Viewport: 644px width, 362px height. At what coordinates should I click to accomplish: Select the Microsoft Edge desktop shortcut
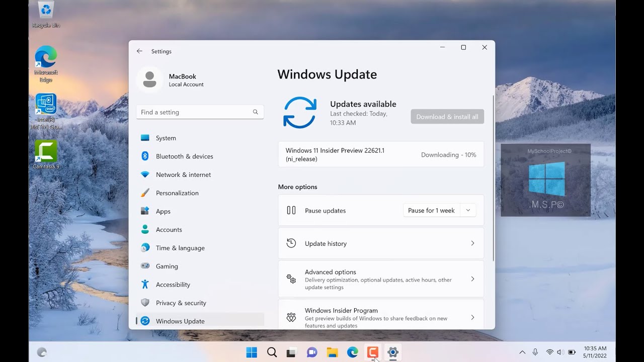46,64
